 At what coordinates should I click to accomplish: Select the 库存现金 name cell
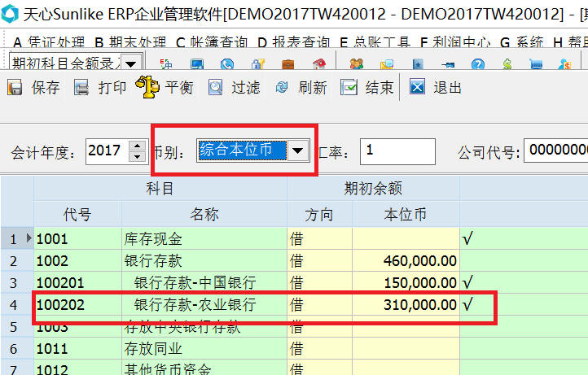[204, 238]
